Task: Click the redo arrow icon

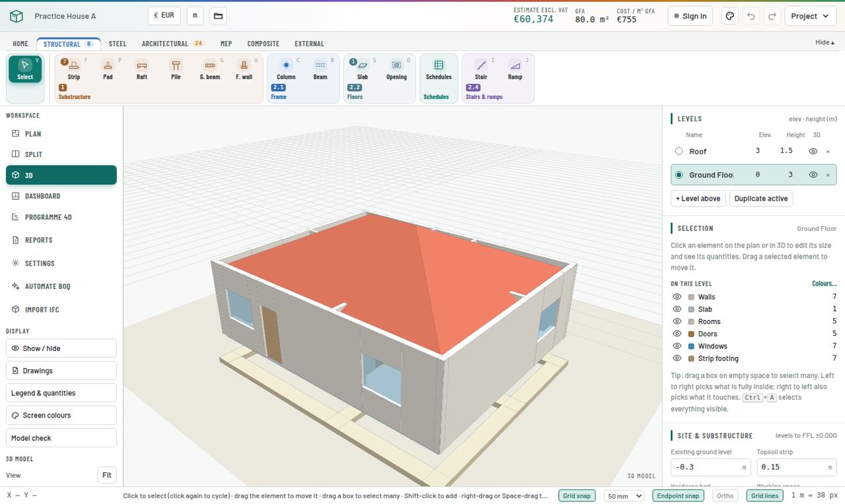Action: 772,16
